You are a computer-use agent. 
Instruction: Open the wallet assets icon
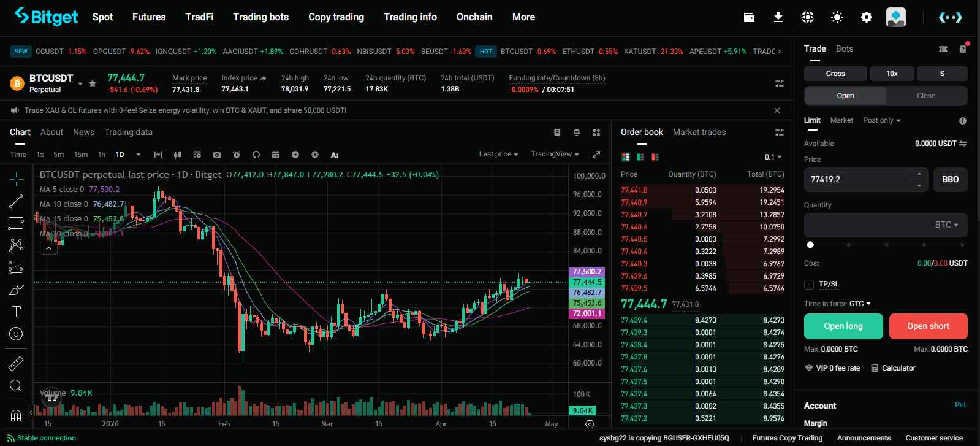749,17
